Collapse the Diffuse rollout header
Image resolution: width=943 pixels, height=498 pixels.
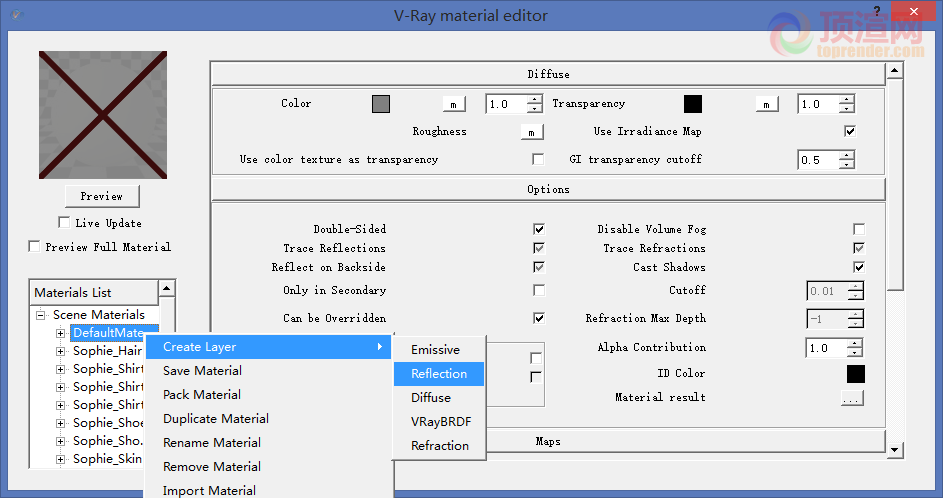pos(548,74)
